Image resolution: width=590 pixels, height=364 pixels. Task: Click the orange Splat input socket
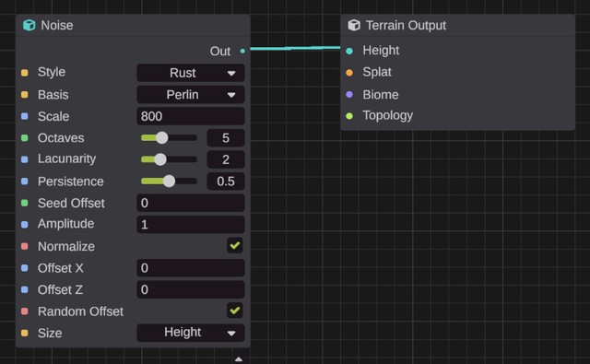349,73
